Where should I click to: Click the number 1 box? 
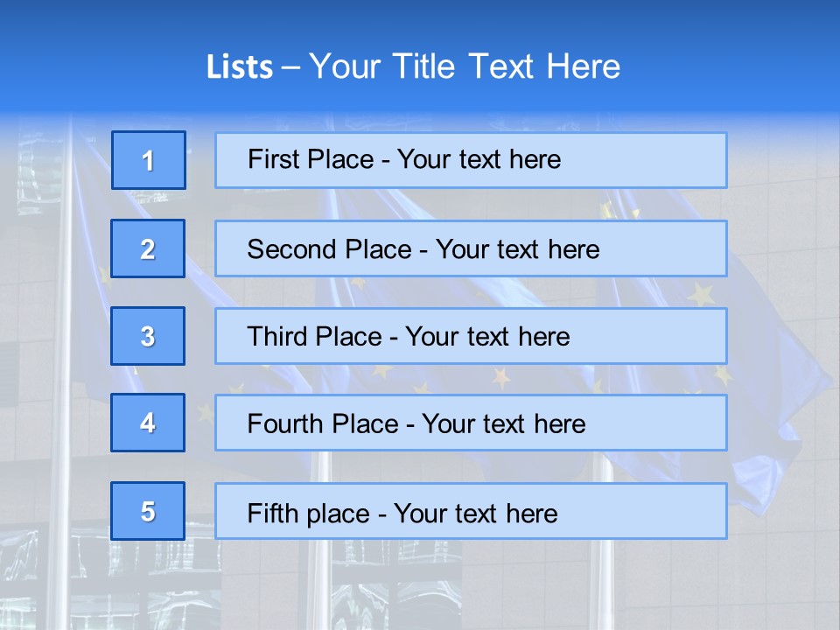tap(149, 160)
